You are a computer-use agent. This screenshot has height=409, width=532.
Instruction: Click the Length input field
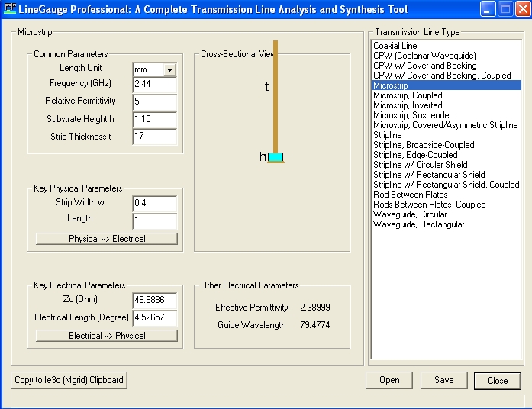coord(155,221)
